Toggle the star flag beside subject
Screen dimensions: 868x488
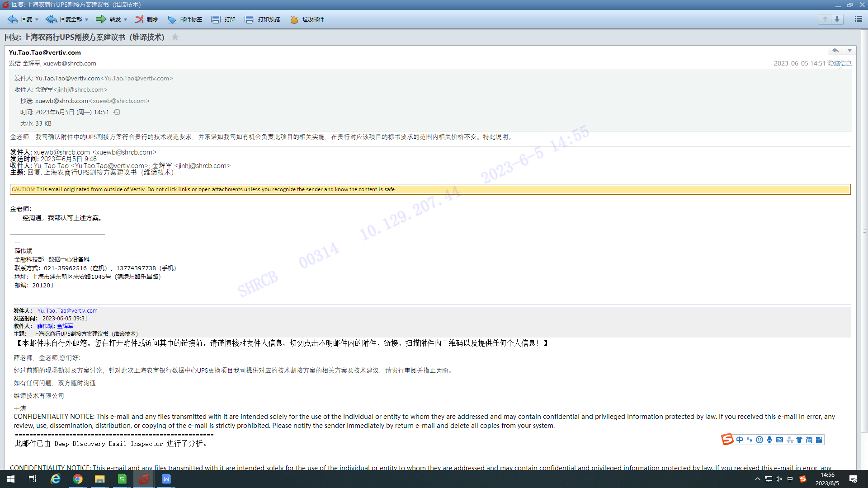175,37
